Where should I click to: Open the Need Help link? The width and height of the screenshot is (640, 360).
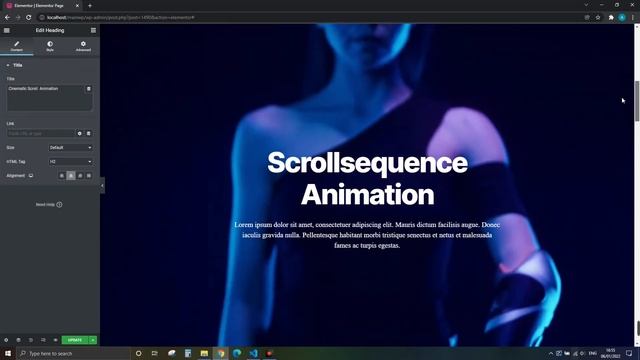pos(49,204)
